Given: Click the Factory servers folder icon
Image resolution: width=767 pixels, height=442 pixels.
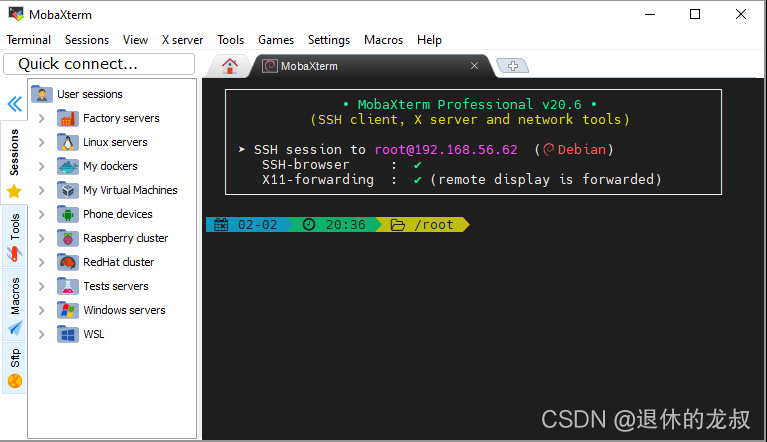Looking at the screenshot, I should point(68,118).
